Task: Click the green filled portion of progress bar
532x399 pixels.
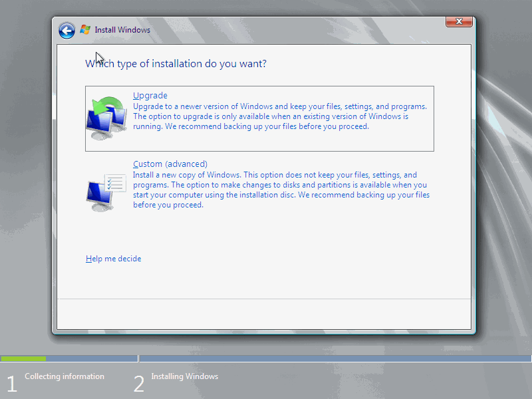Action: click(x=23, y=358)
